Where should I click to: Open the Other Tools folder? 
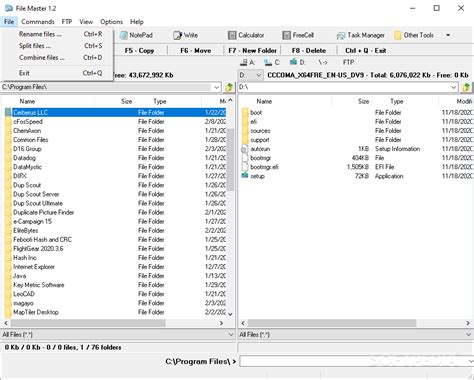pyautogui.click(x=414, y=35)
